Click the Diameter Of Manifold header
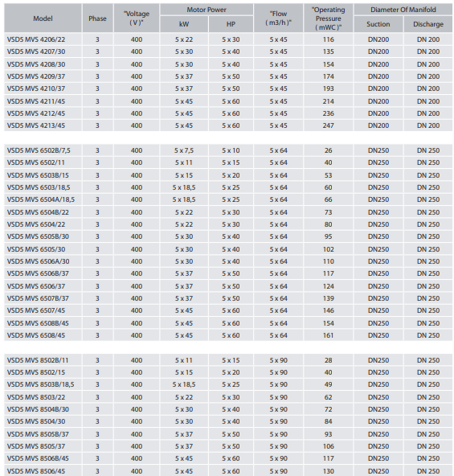This screenshot has width=454, height=476. pos(403,10)
